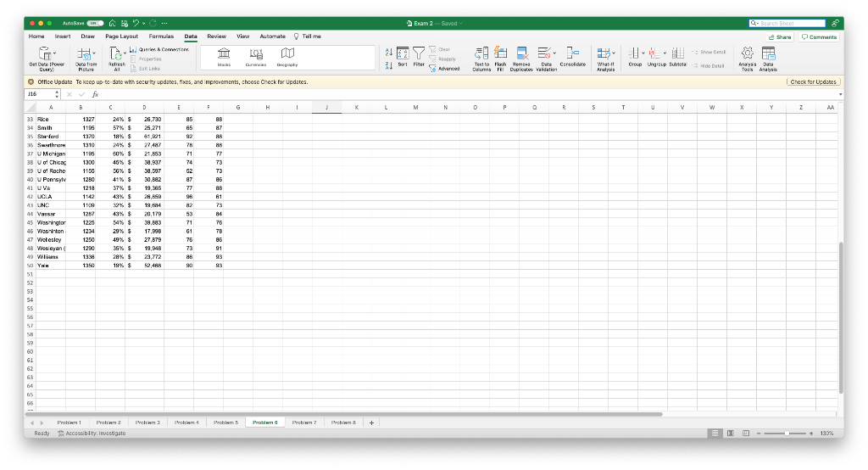Click the Name Box showing J16

(42, 94)
